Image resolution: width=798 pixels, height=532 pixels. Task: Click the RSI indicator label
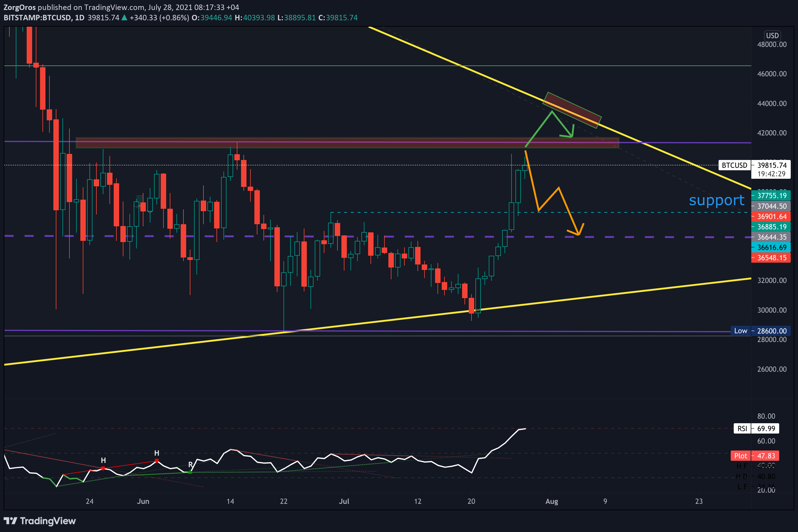tap(742, 428)
